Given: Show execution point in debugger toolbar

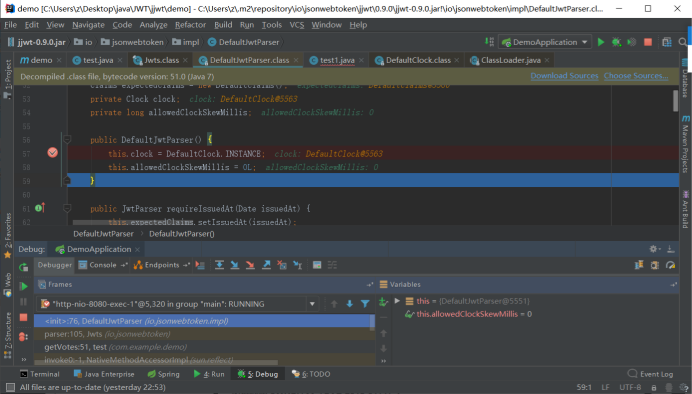Looking at the screenshot, I should click(200, 265).
